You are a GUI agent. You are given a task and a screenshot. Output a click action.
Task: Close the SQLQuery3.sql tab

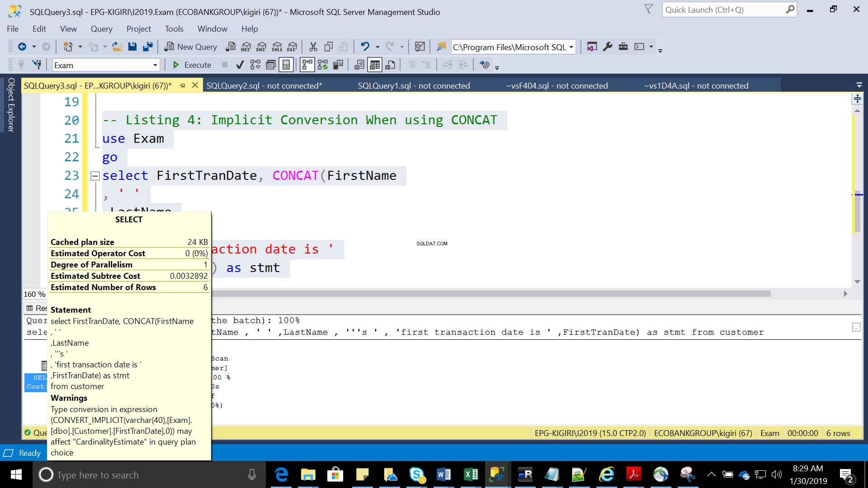[x=195, y=85]
